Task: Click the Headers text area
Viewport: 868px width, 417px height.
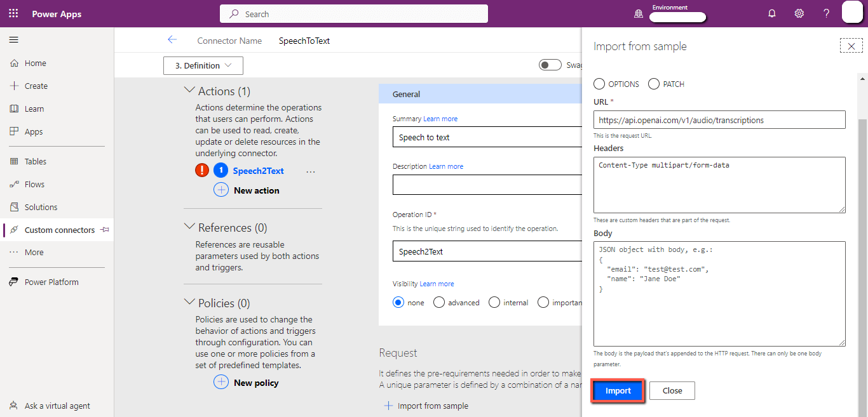Action: (719, 185)
